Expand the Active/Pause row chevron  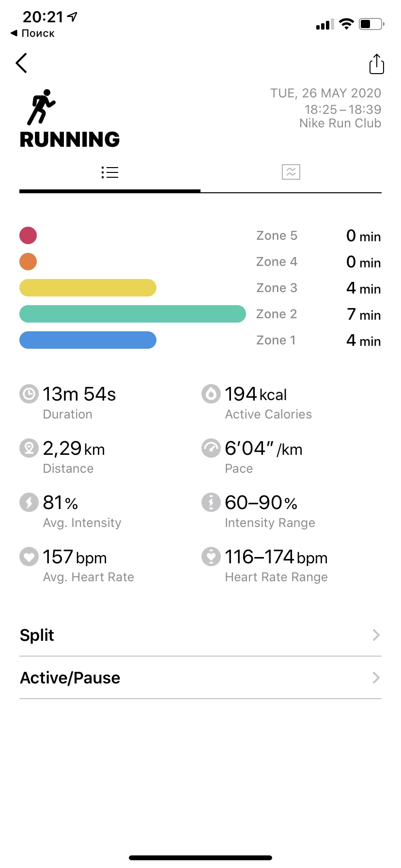[x=376, y=678]
